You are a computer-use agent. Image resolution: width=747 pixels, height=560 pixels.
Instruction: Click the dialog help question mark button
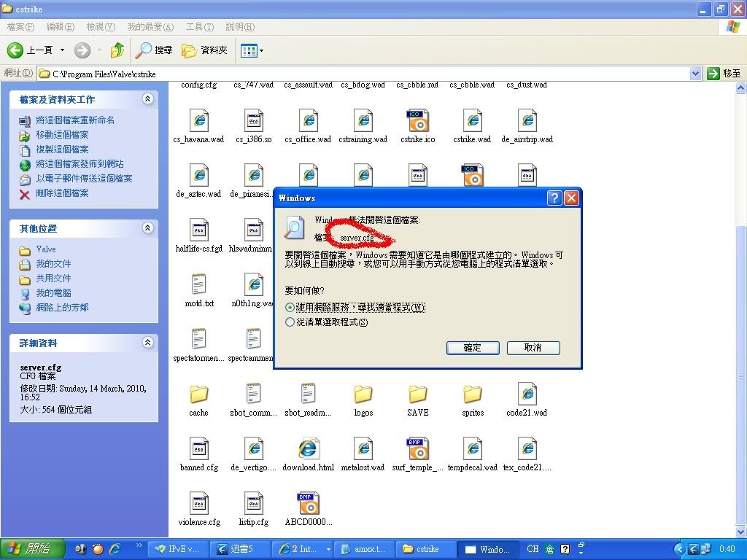pos(554,198)
